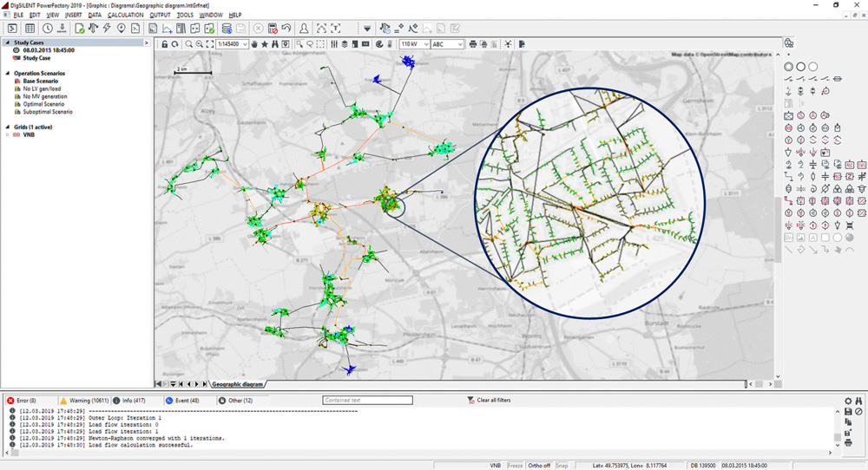The height and width of the screenshot is (470, 868).
Task: Expand the VNB grid node
Action: click(x=8, y=135)
